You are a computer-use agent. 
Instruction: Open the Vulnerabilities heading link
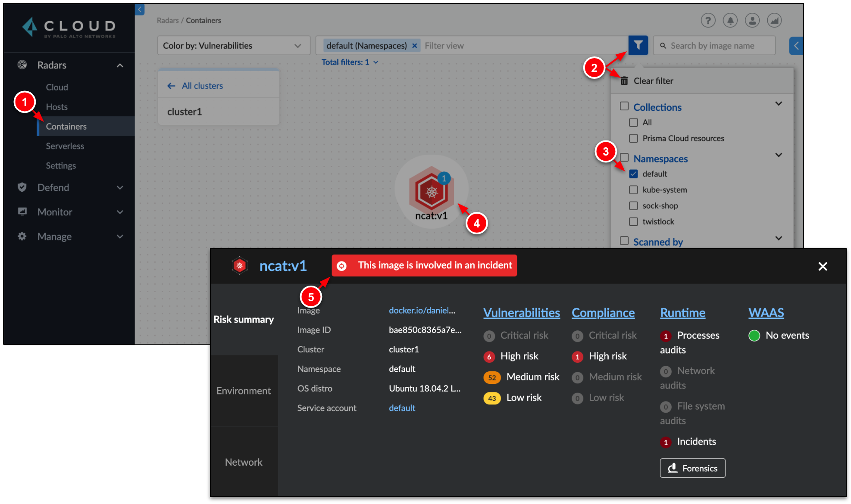(x=521, y=313)
